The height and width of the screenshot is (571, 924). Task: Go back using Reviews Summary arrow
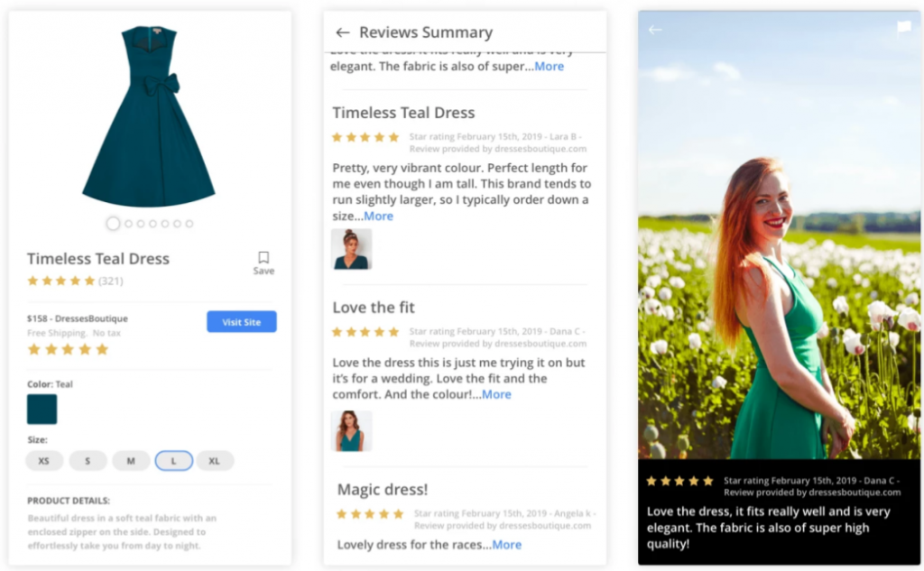(x=342, y=33)
